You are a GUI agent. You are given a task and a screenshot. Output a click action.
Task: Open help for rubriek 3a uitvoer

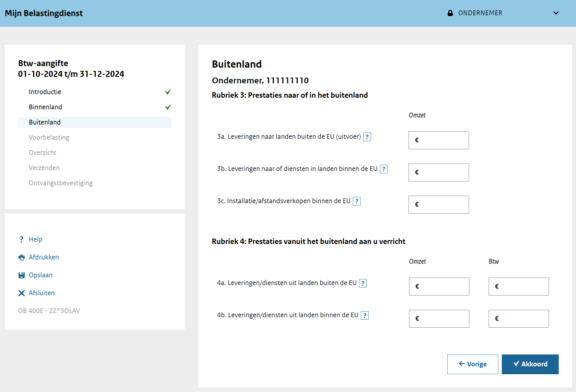click(367, 137)
